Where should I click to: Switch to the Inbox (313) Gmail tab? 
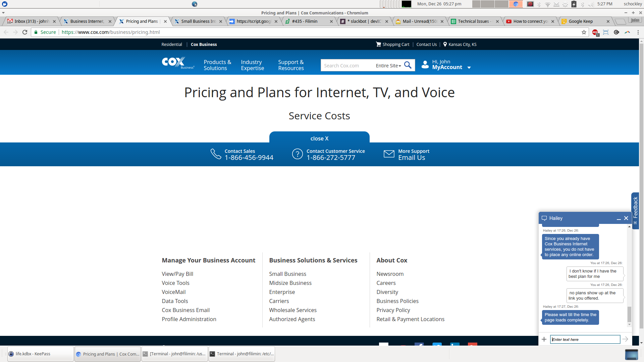pos(32,21)
